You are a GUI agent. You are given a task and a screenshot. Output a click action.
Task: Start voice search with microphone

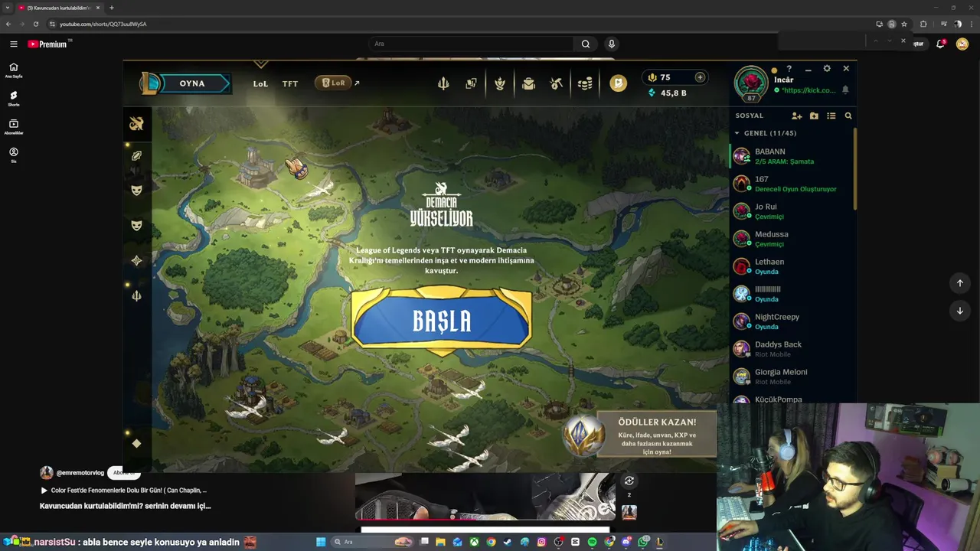[x=611, y=44]
